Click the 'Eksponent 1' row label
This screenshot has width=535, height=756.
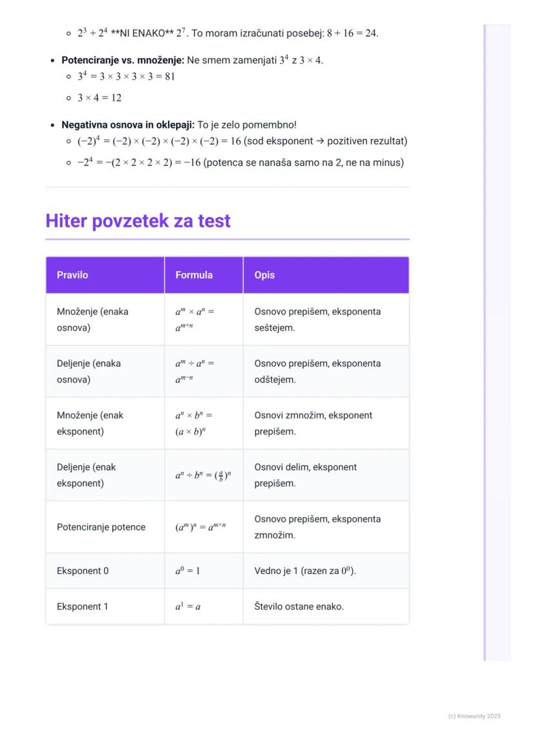point(83,606)
